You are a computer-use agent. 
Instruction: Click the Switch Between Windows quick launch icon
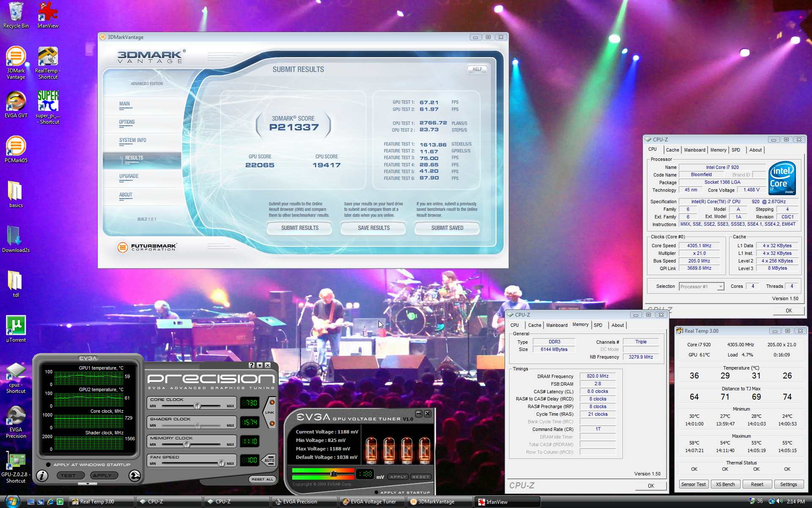point(41,502)
